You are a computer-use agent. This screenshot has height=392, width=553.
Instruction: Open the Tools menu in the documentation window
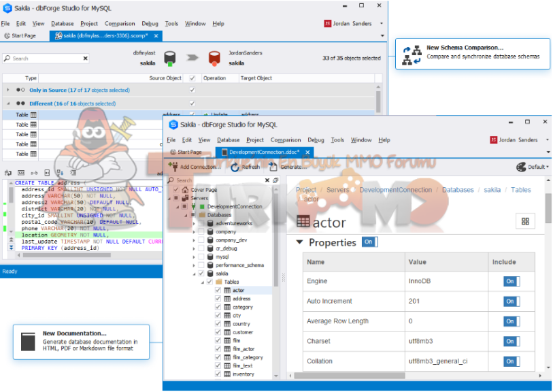337,140
